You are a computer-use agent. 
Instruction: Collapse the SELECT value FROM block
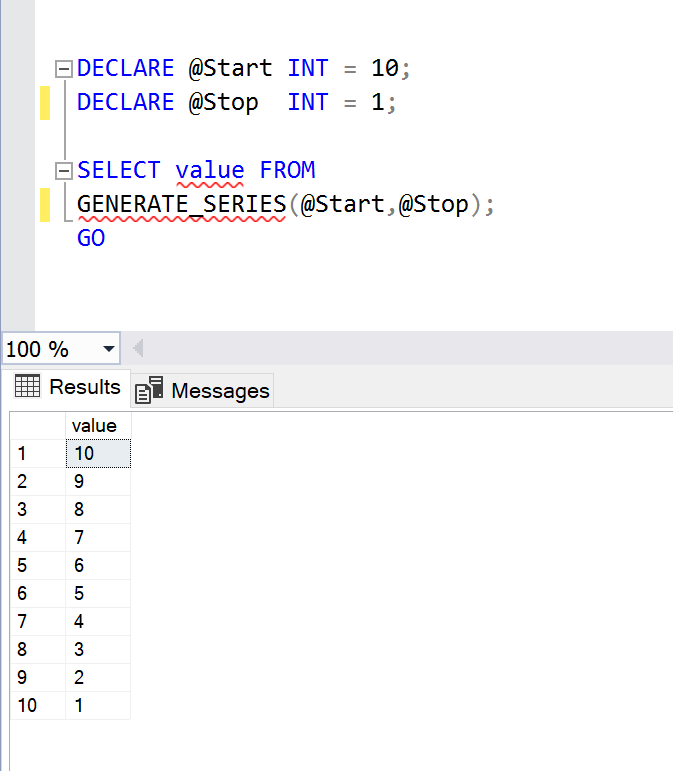click(63, 171)
